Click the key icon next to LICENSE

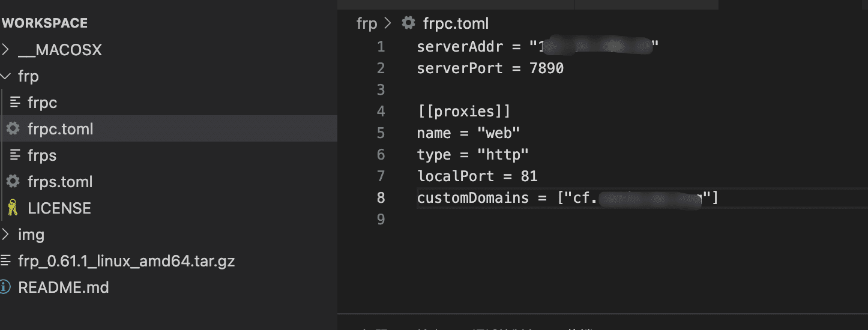tap(13, 208)
